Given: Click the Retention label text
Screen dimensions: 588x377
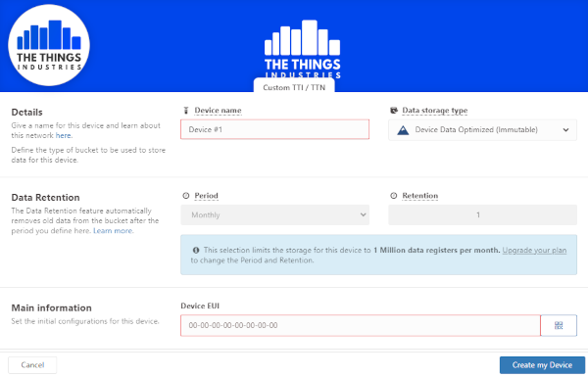Looking at the screenshot, I should 420,196.
